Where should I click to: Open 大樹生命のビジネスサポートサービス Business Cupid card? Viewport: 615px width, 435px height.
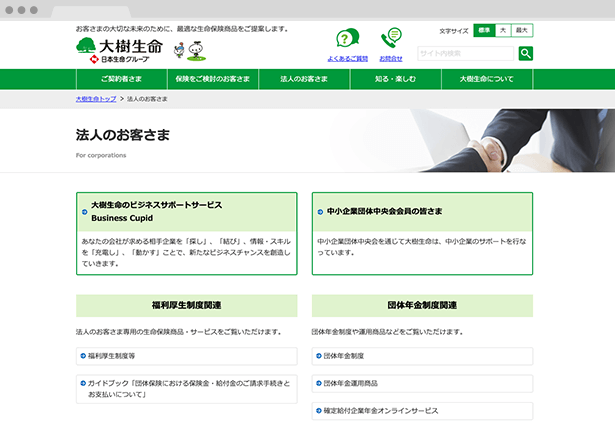click(x=187, y=233)
